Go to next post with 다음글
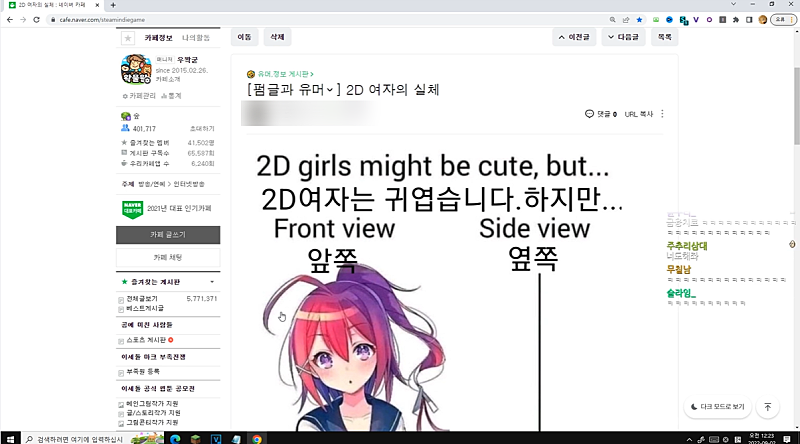 click(x=623, y=37)
